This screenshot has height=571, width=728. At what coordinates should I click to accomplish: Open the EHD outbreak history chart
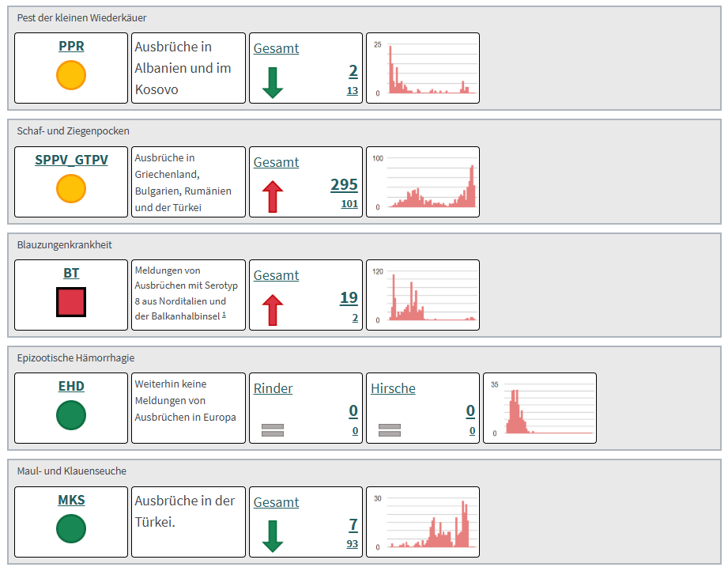[540, 408]
